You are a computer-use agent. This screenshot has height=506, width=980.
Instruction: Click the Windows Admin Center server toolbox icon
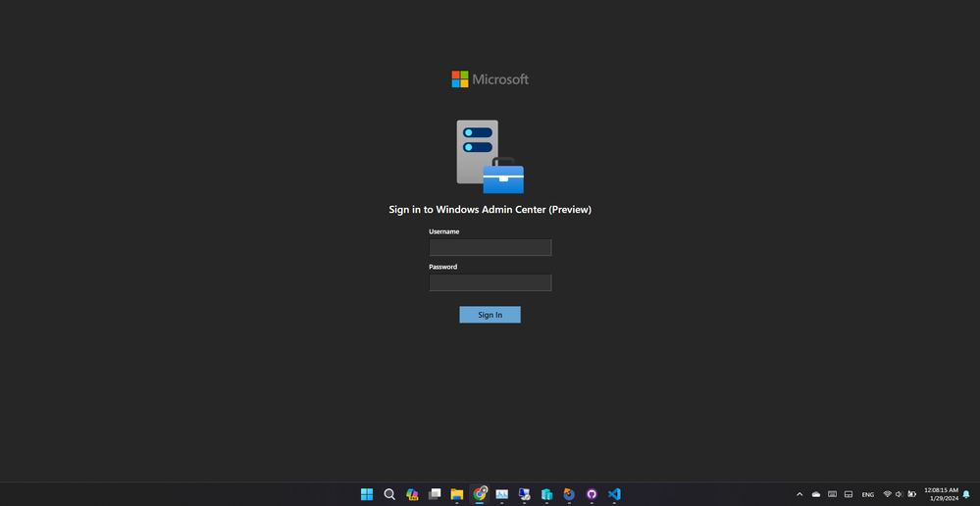(x=490, y=157)
